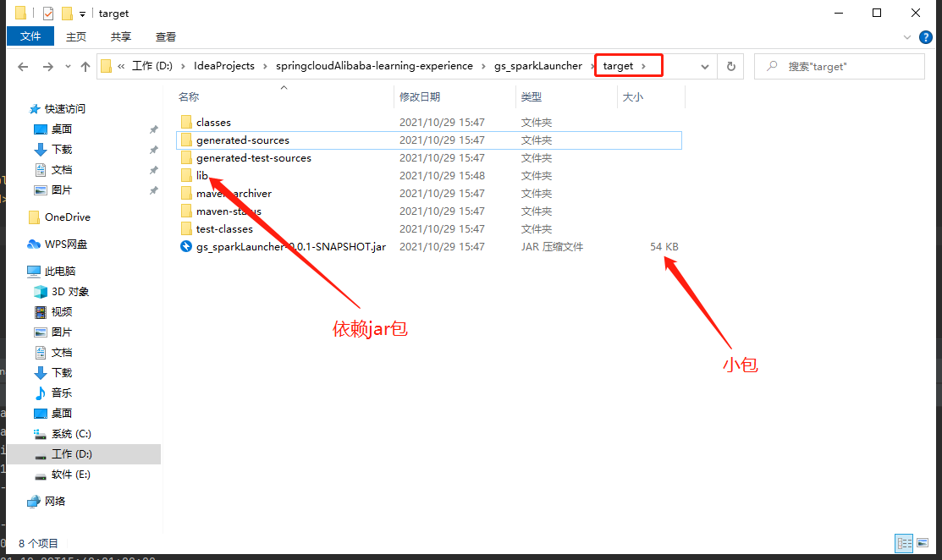Open 图片 under quick access

click(x=61, y=190)
